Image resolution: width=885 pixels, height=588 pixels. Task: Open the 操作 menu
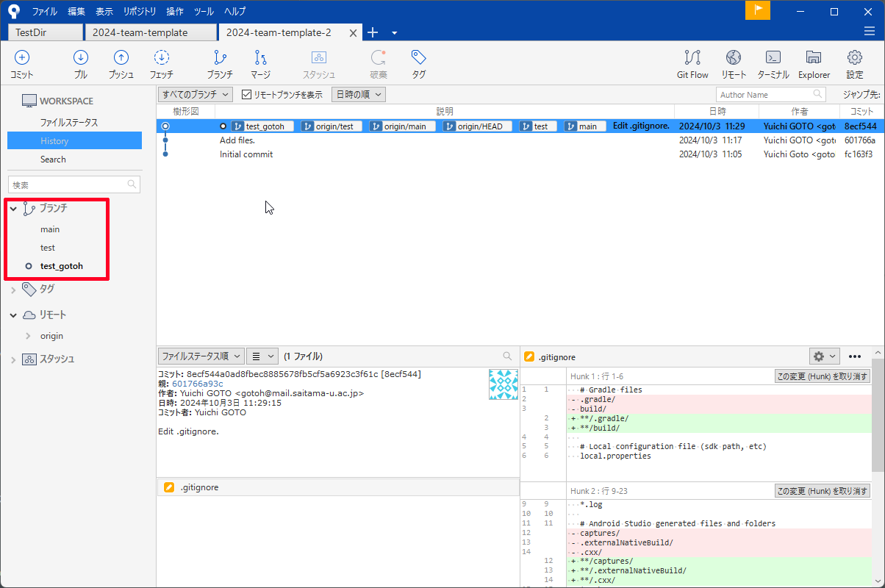point(175,11)
